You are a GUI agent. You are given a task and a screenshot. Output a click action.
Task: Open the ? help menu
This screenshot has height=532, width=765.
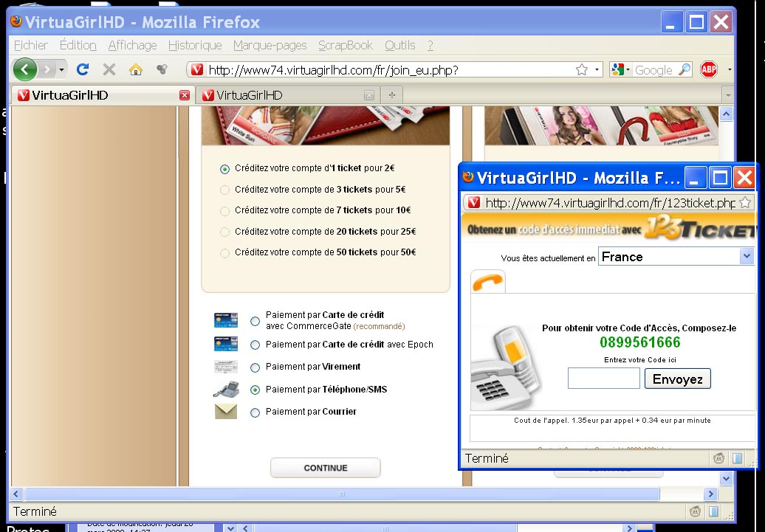coord(430,45)
